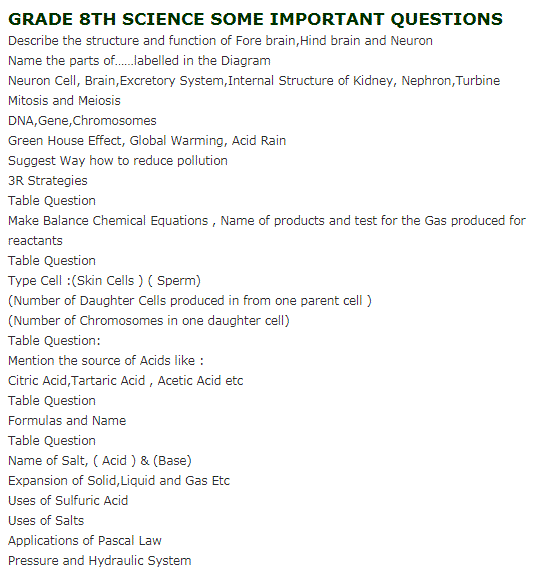Click the 'GRADE 8TH SCIENCE SOME IMPORTANT QUESTIONS' heading
The image size is (559, 570).
[255, 19]
